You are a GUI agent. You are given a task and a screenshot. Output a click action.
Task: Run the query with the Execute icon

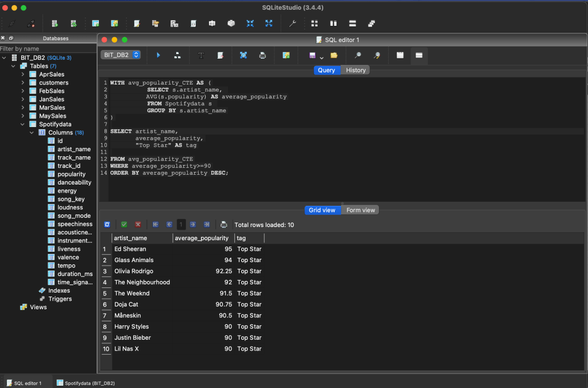(x=158, y=55)
